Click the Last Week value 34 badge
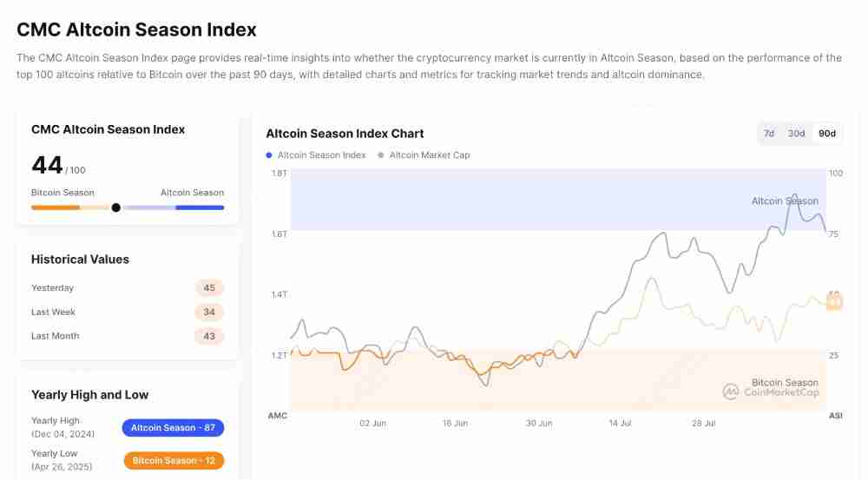868x480 pixels. [x=209, y=312]
